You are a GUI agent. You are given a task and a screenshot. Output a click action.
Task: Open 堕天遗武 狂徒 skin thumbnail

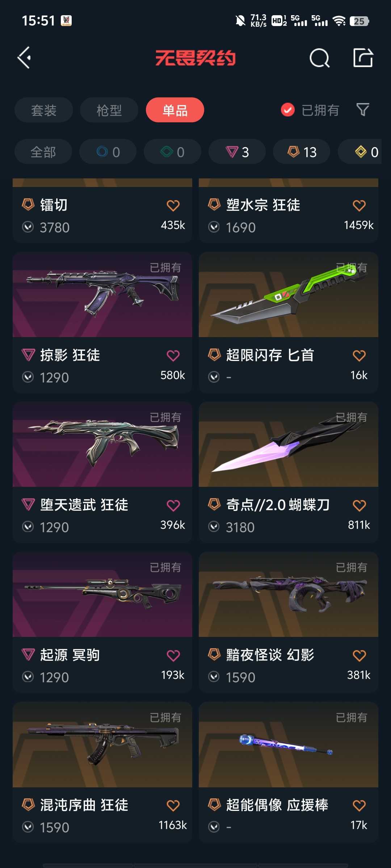102,444
